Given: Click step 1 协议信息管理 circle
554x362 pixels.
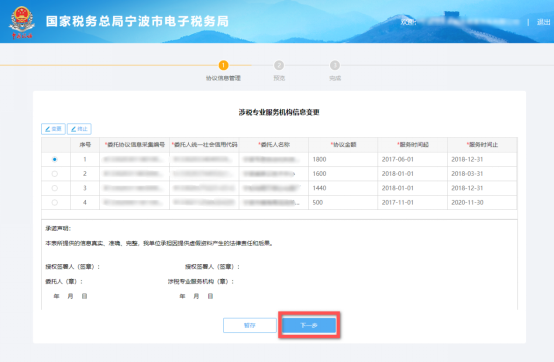Looking at the screenshot, I should pos(223,65).
